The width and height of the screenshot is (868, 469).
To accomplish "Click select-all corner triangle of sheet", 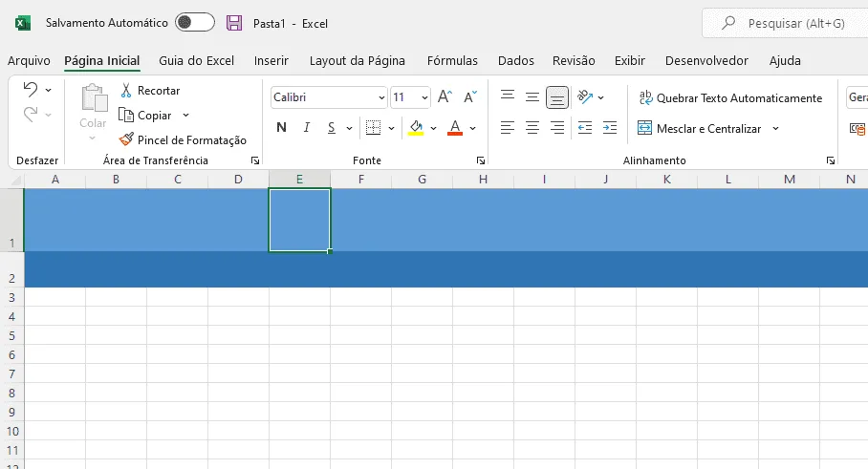I will click(16, 180).
